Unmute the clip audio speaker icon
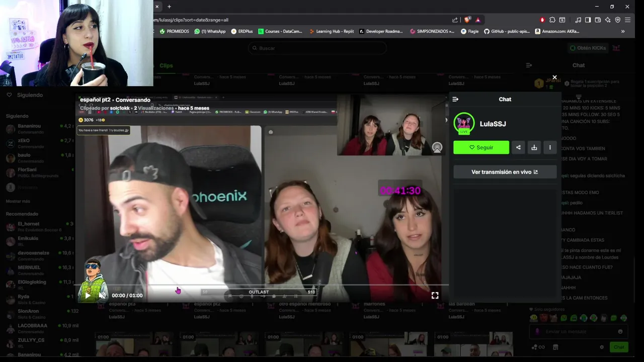Viewport: 644px width, 362px height. coord(102,296)
